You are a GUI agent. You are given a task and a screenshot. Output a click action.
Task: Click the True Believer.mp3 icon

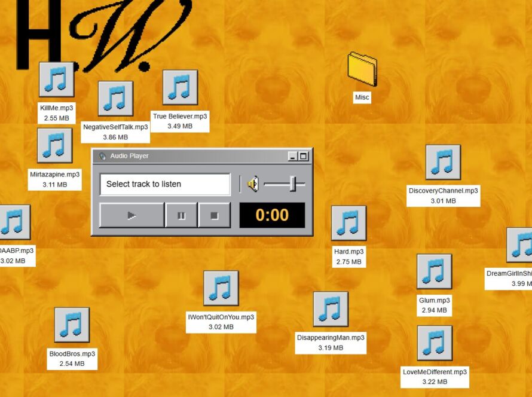click(x=180, y=87)
